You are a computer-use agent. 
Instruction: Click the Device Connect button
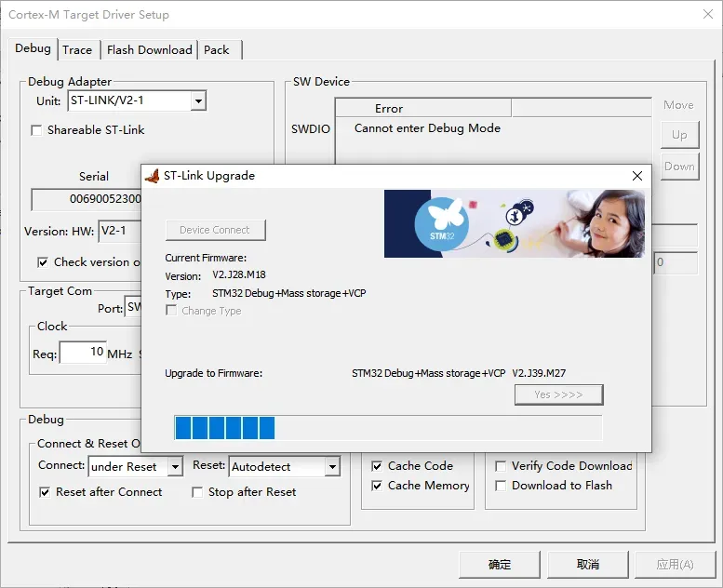[215, 230]
